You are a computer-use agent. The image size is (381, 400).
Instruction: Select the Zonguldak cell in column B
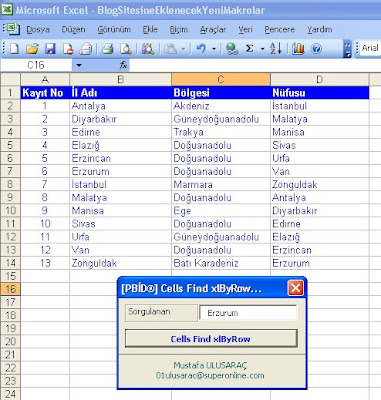(120, 263)
